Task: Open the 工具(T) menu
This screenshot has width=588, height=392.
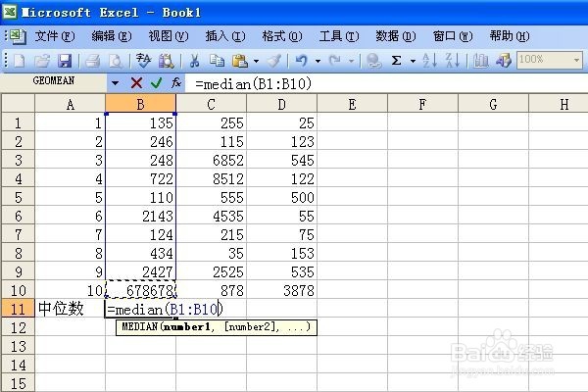Action: 339,36
